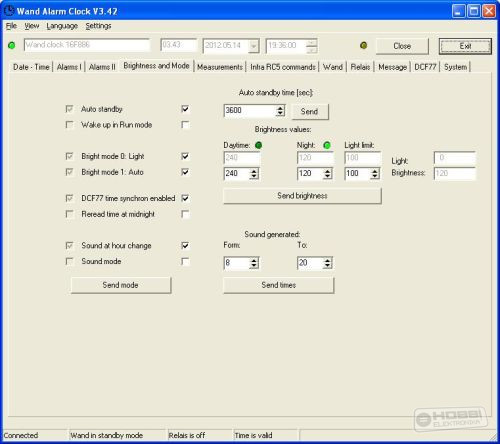Adjust the time field spinner arrows
Screen dimensions: 500x444
[312, 46]
